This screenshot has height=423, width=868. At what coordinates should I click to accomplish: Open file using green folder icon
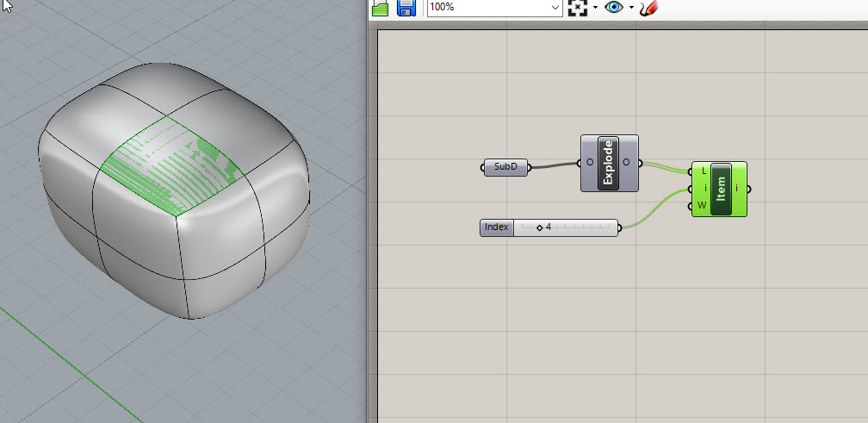381,8
